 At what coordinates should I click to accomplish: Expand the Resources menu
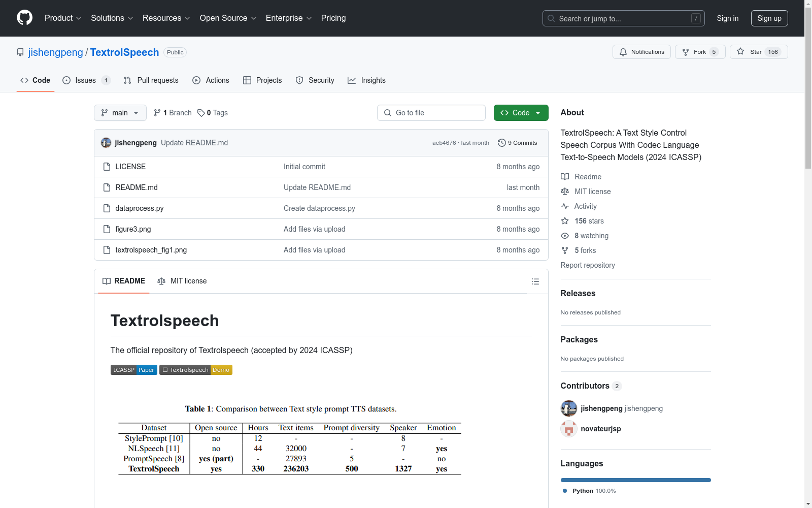pos(166,18)
